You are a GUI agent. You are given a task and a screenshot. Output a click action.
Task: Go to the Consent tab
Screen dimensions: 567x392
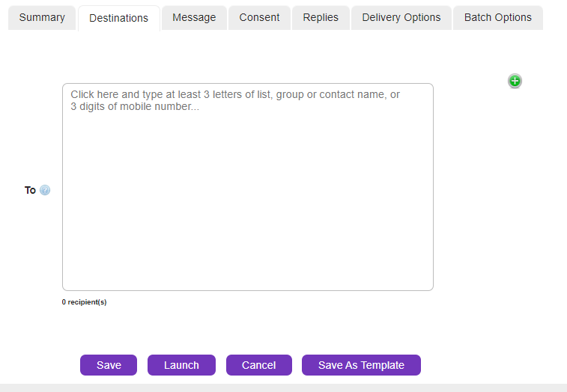click(259, 17)
